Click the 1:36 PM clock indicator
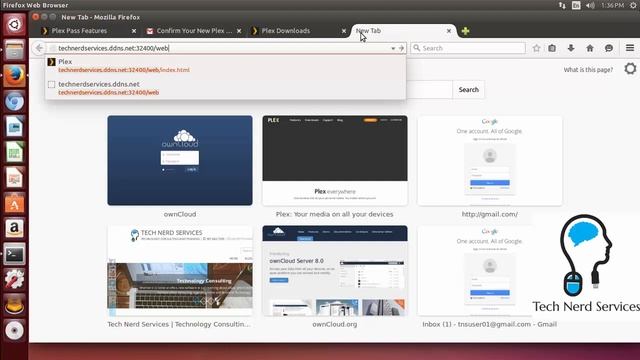The width and height of the screenshot is (640, 360). click(612, 5)
